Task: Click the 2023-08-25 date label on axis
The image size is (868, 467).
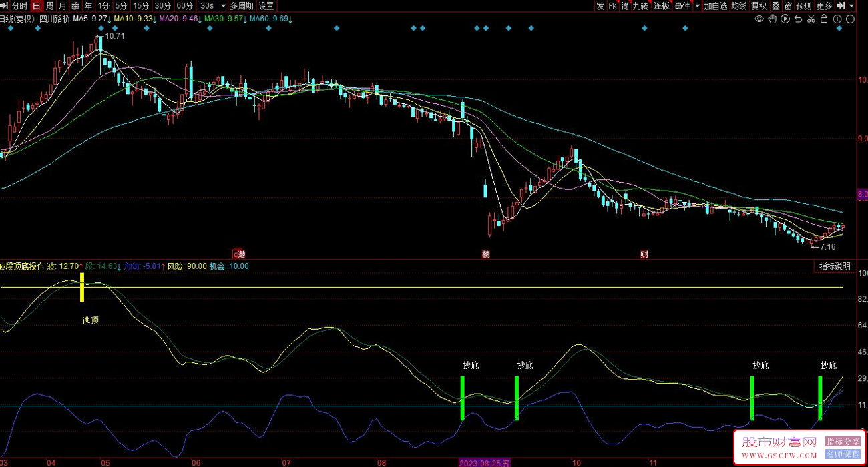Action: (484, 462)
